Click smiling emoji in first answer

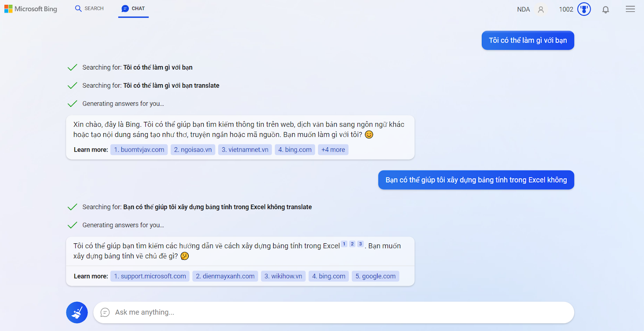click(369, 135)
